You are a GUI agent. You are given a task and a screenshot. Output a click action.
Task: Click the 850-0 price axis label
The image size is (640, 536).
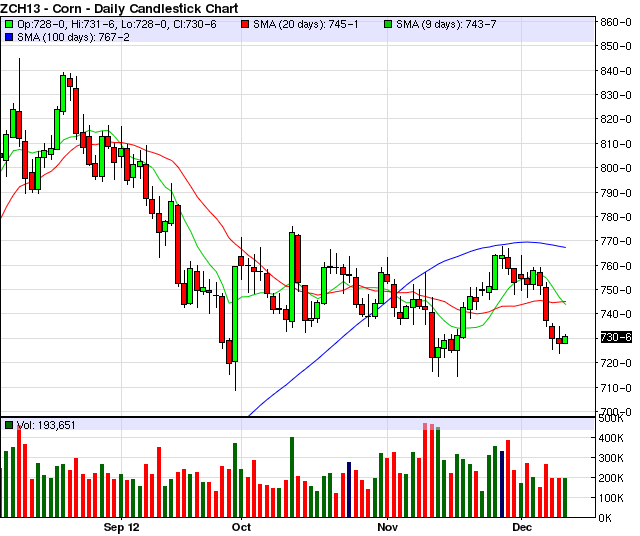(616, 46)
